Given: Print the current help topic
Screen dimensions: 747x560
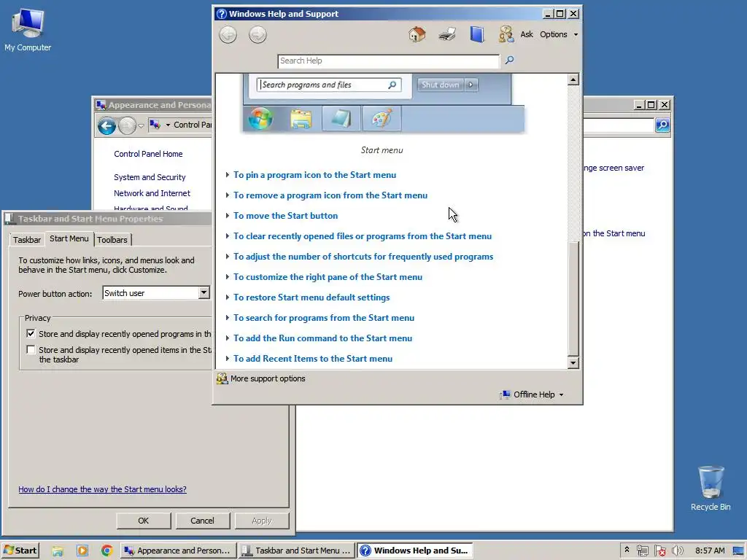Looking at the screenshot, I should click(x=447, y=34).
